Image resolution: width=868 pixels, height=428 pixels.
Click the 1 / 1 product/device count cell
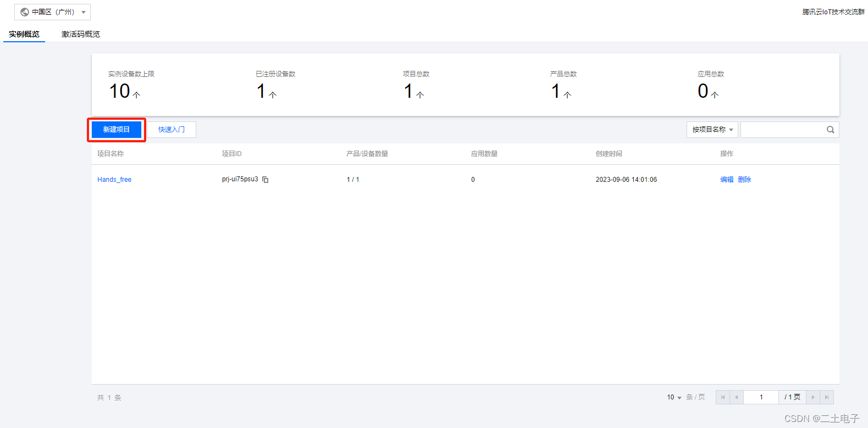(353, 180)
